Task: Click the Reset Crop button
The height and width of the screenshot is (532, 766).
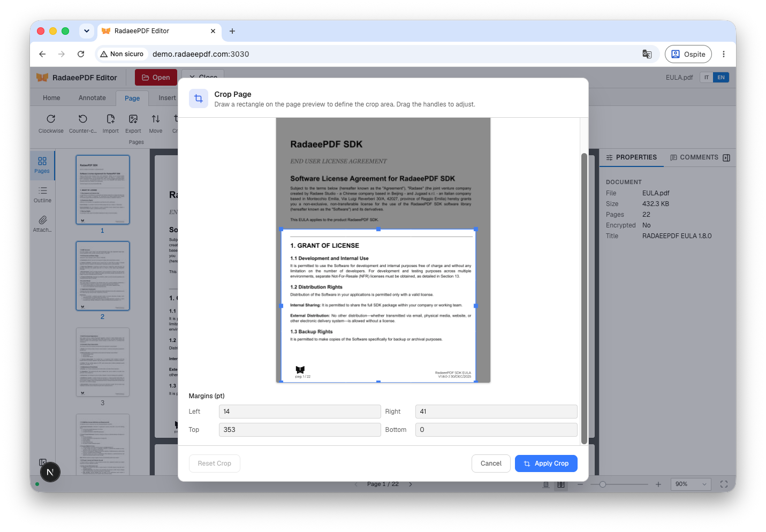Action: tap(214, 463)
